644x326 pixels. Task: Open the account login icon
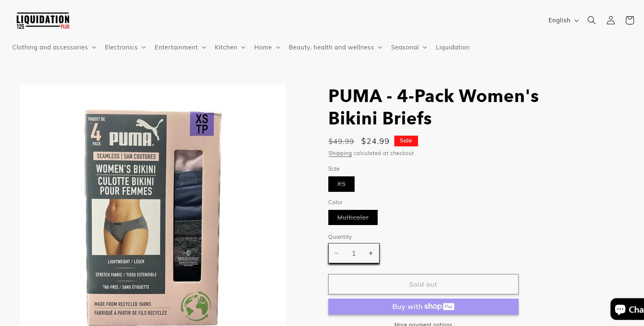(x=610, y=20)
